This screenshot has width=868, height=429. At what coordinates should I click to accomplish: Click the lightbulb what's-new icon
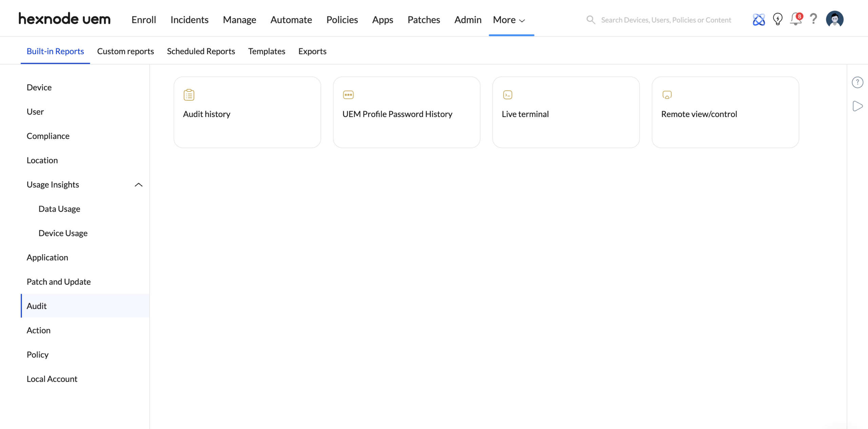pos(777,19)
